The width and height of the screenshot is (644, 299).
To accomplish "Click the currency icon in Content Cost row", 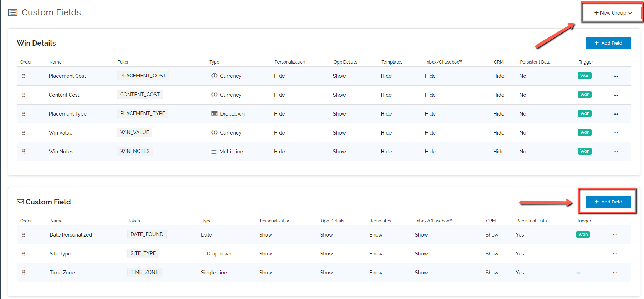I will click(214, 95).
